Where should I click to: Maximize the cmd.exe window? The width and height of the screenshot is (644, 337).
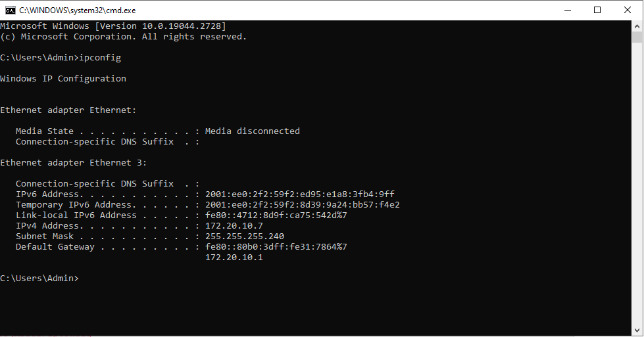(x=597, y=11)
